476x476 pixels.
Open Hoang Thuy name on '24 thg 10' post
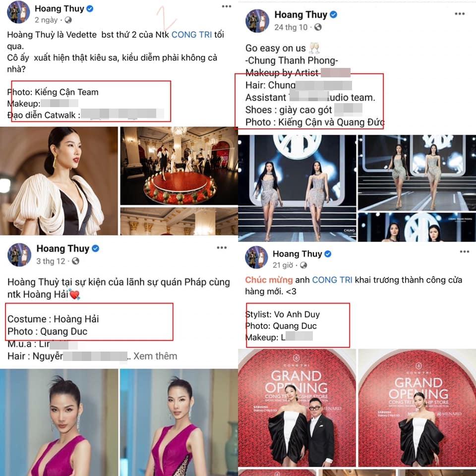(x=300, y=14)
